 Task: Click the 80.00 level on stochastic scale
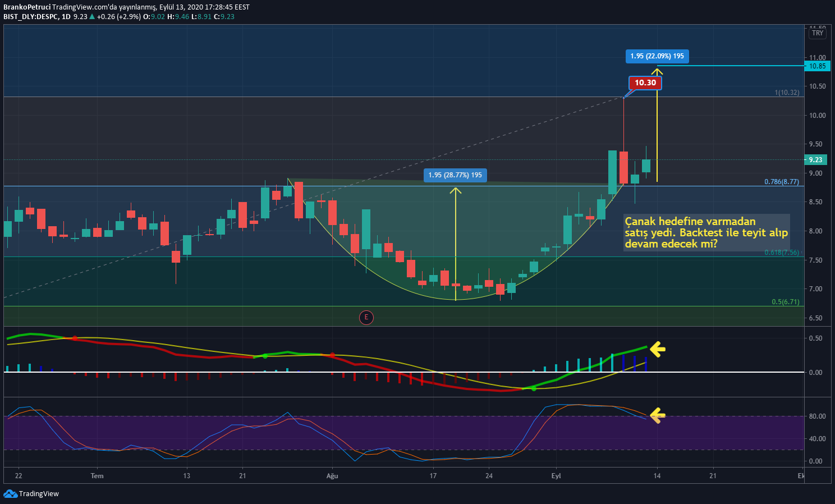point(818,416)
